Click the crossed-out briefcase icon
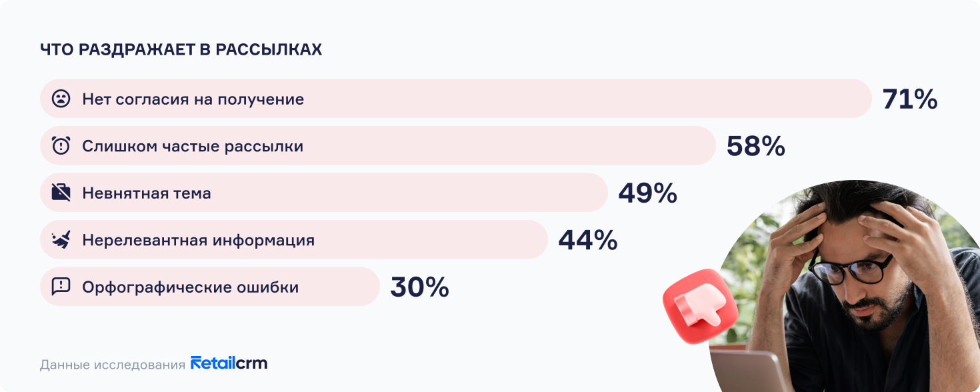980x392 pixels. [61, 193]
